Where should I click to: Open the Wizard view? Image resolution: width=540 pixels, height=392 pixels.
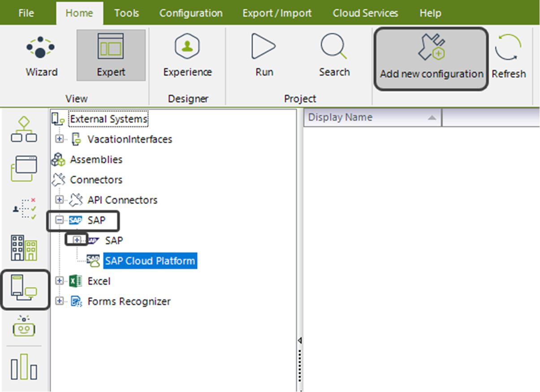coord(41,56)
